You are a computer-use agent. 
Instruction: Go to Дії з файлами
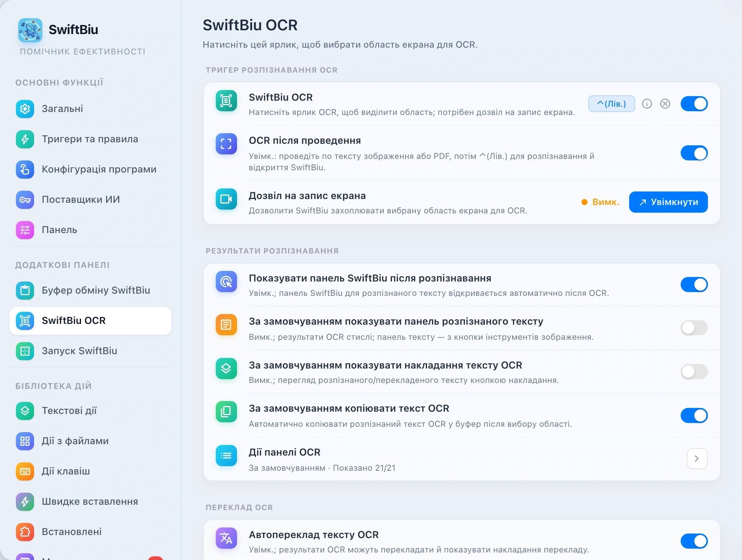click(90, 441)
